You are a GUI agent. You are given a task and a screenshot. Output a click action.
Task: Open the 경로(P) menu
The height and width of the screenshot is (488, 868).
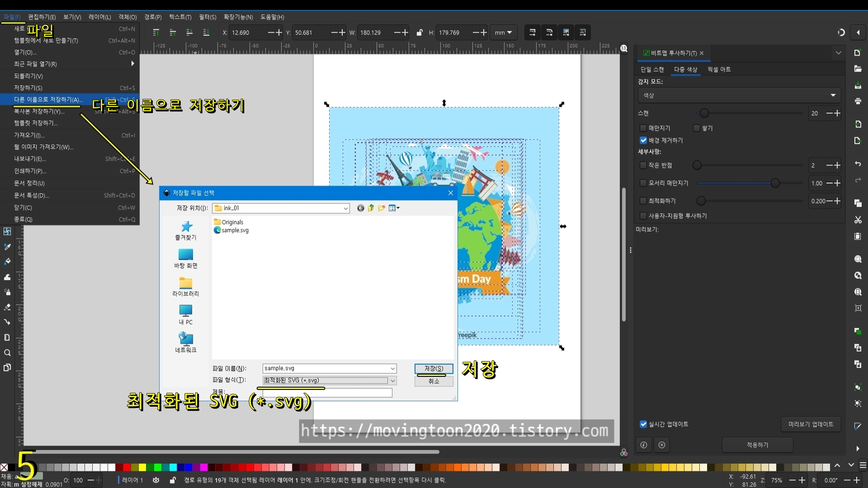click(x=153, y=17)
